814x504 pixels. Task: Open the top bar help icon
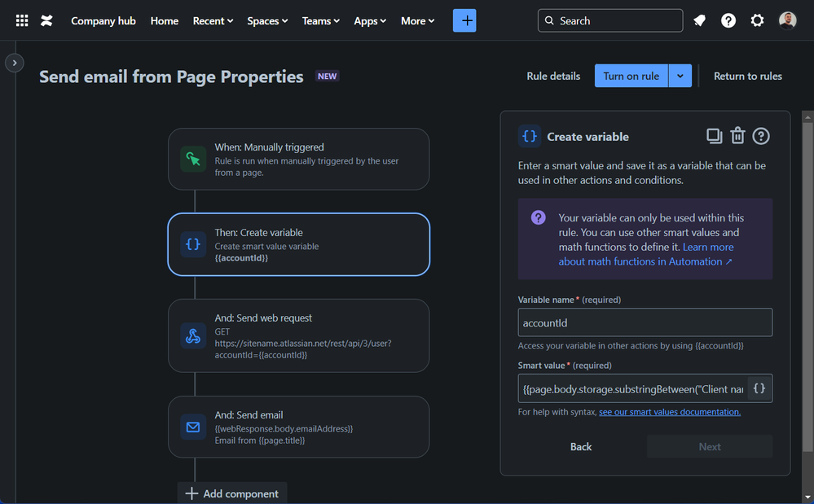pos(728,20)
